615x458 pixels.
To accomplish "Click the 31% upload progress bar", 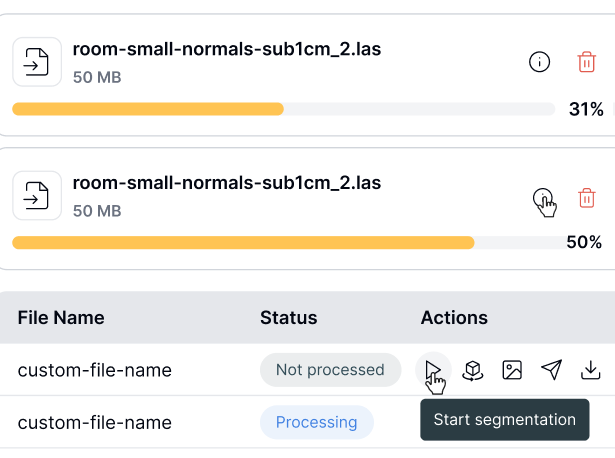I will click(x=283, y=108).
